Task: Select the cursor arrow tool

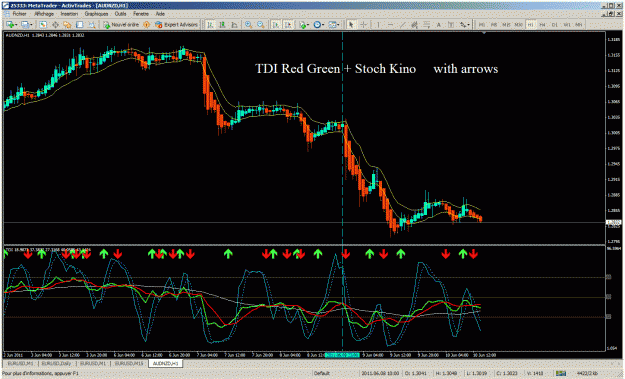Action: coord(351,25)
